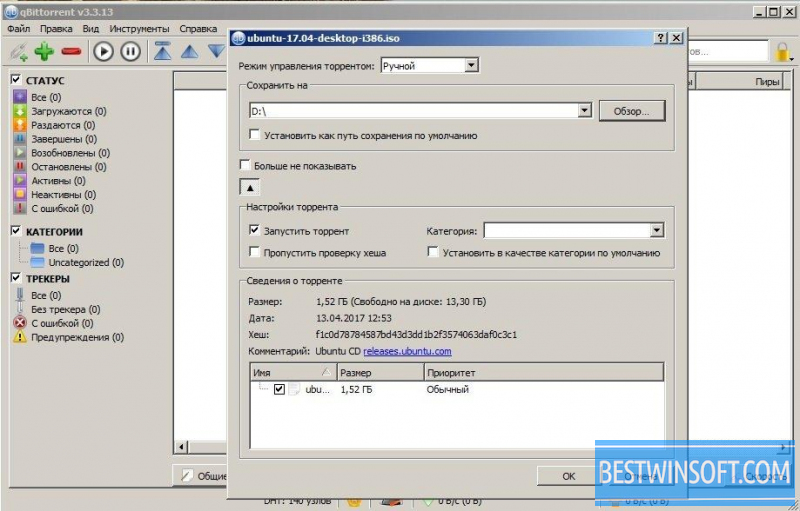This screenshot has height=511, width=800.
Task: Click the green plus add torrent icon
Action: pyautogui.click(x=44, y=52)
